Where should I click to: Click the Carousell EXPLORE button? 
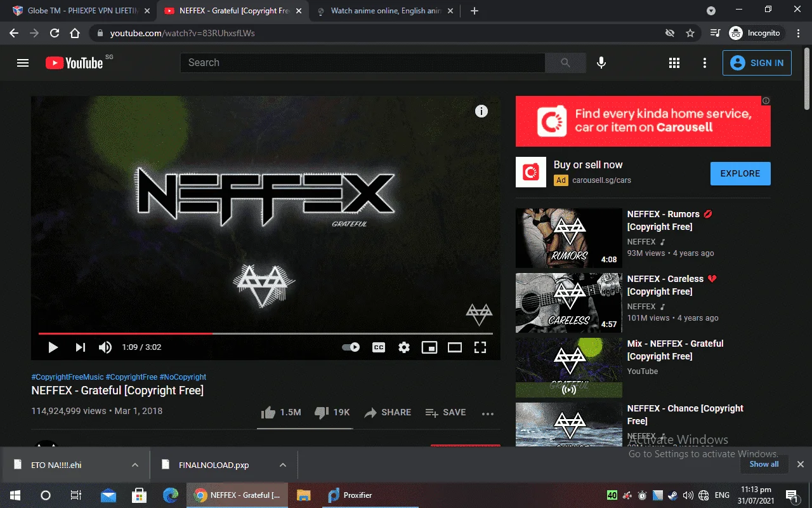(740, 173)
